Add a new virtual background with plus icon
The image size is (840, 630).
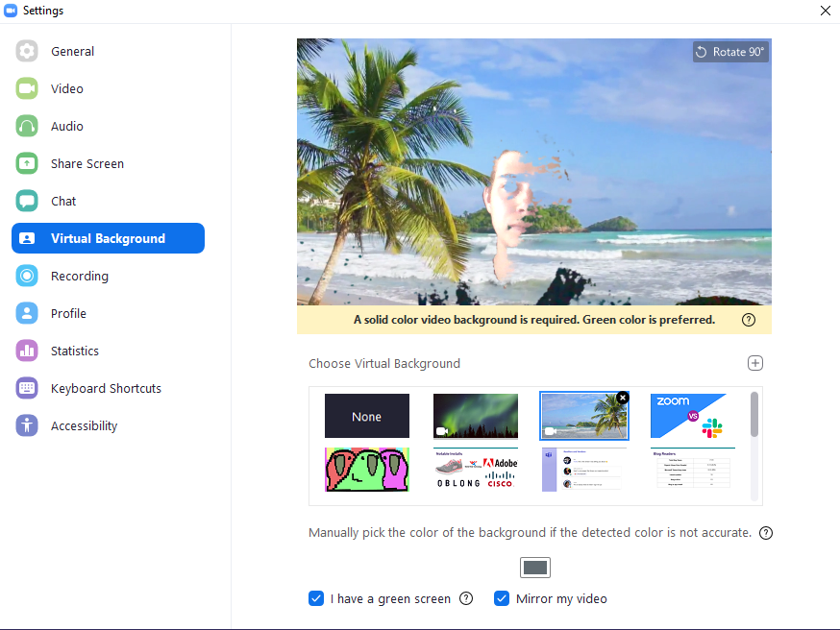click(x=755, y=363)
